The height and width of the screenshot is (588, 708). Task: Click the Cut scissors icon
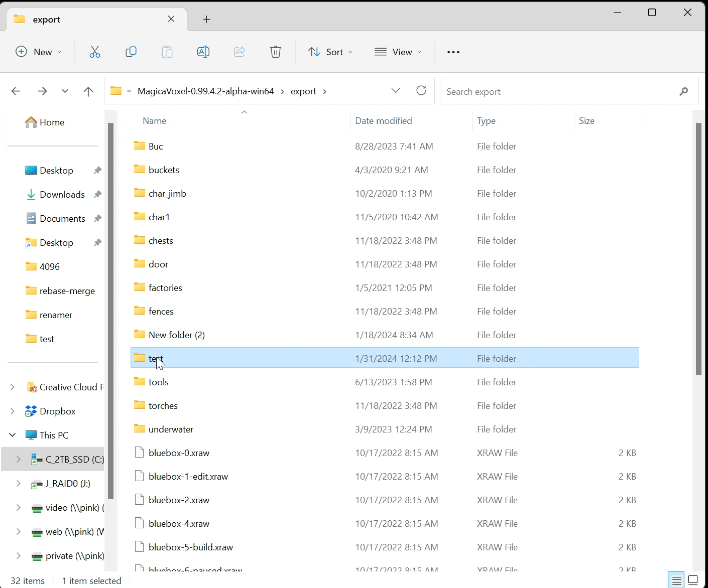(x=95, y=52)
